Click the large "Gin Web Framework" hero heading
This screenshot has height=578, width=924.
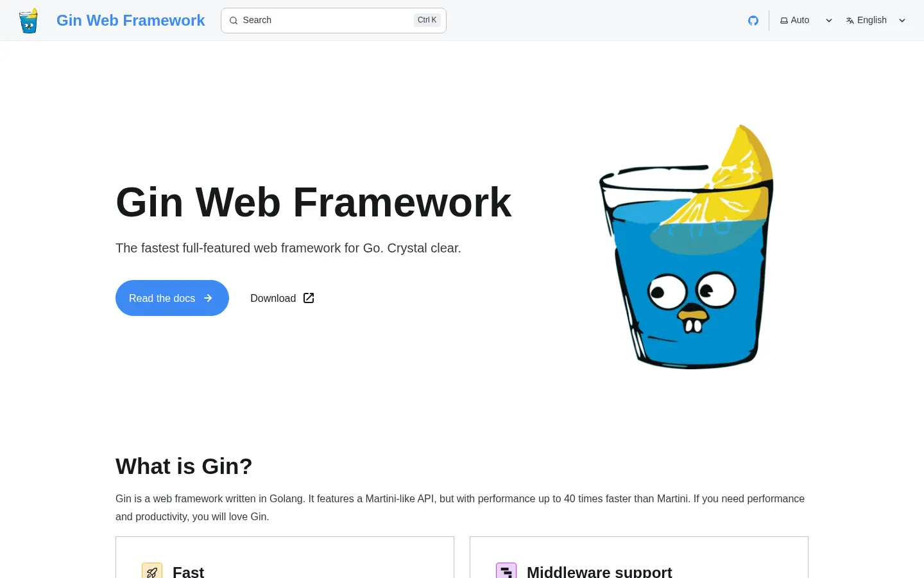point(314,202)
